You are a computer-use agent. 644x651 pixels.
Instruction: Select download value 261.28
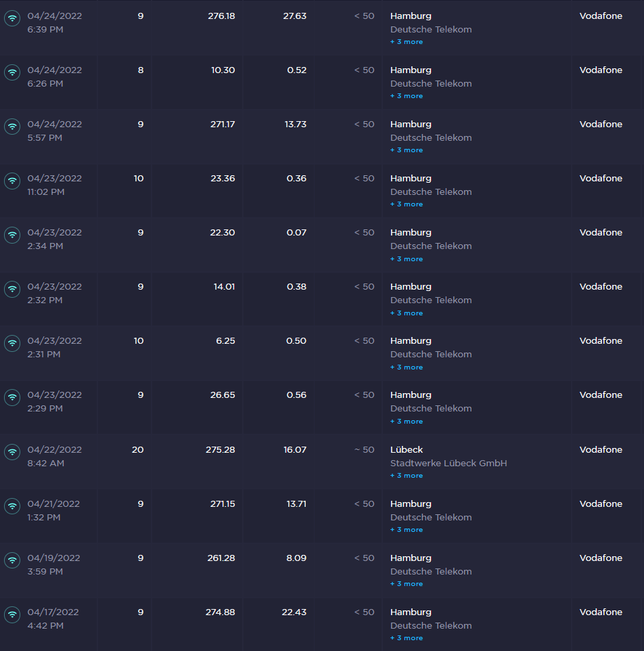click(221, 558)
